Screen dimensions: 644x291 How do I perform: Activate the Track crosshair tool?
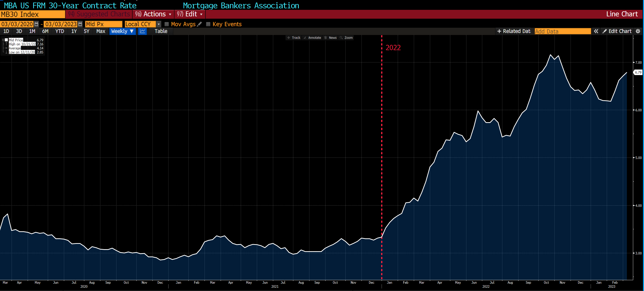click(x=294, y=38)
